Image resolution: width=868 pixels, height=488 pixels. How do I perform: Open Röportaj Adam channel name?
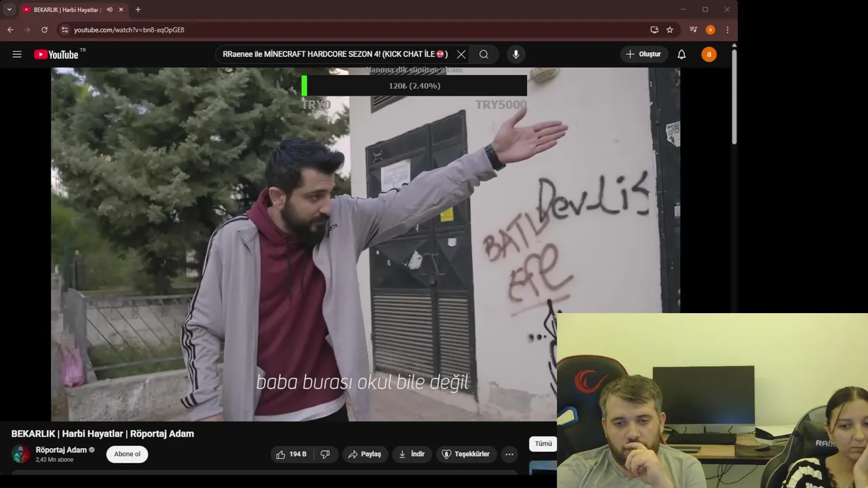click(x=61, y=450)
